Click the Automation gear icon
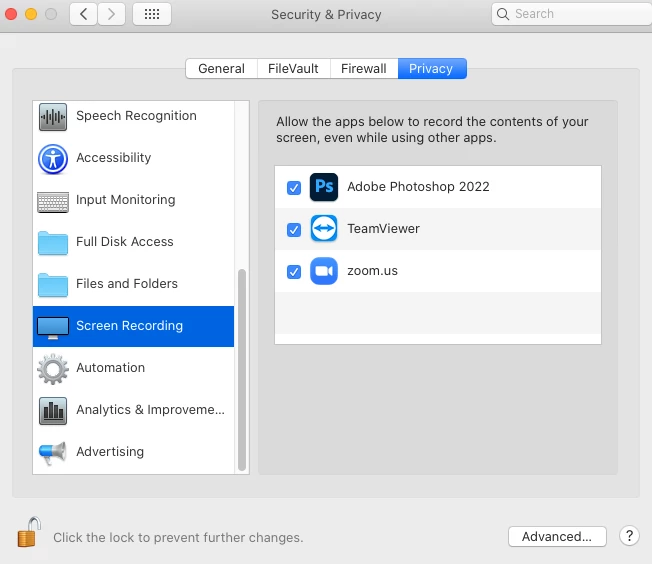This screenshot has width=652, height=564. click(53, 369)
